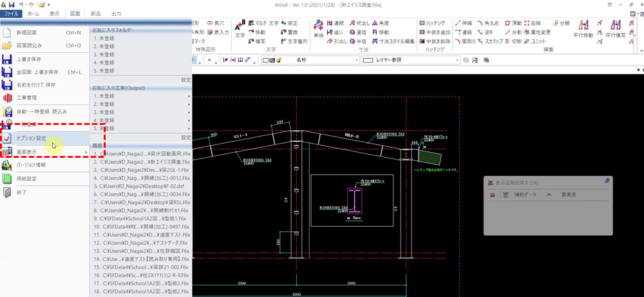Screen dimensions: 644x297
Task: Click the 上書き保存 save icon
Action: 7,59
